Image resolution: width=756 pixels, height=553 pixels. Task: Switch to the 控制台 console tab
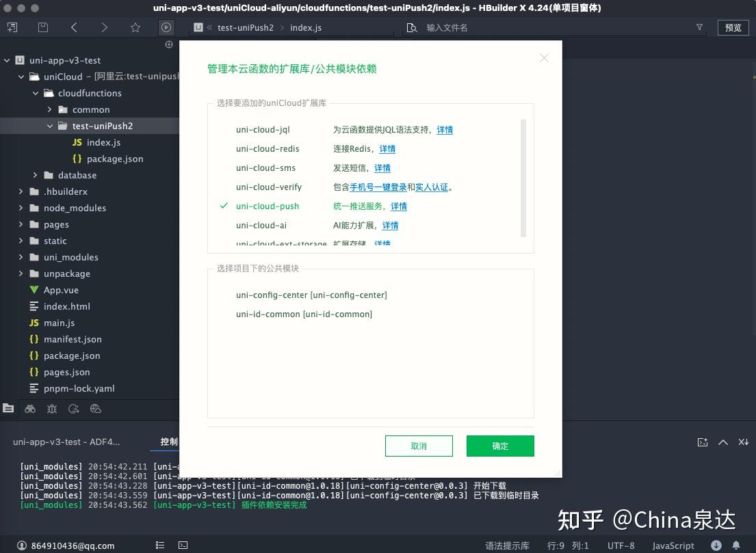tap(168, 442)
